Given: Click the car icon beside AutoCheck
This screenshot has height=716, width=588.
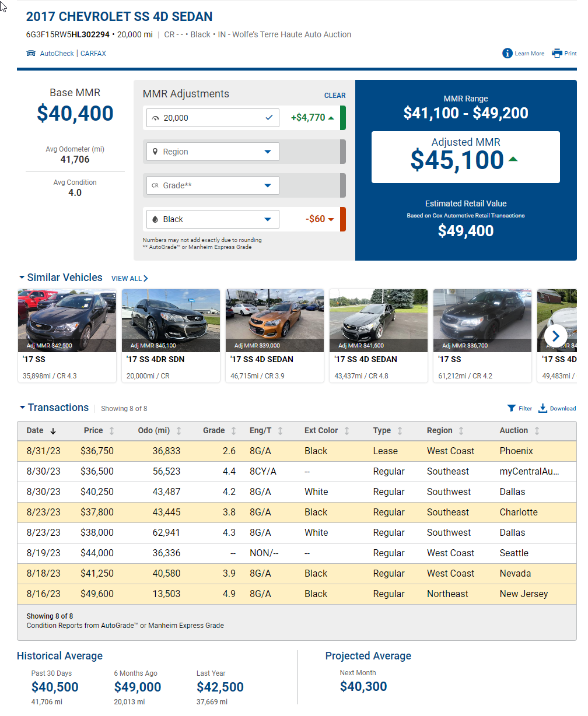Looking at the screenshot, I should click(x=31, y=54).
